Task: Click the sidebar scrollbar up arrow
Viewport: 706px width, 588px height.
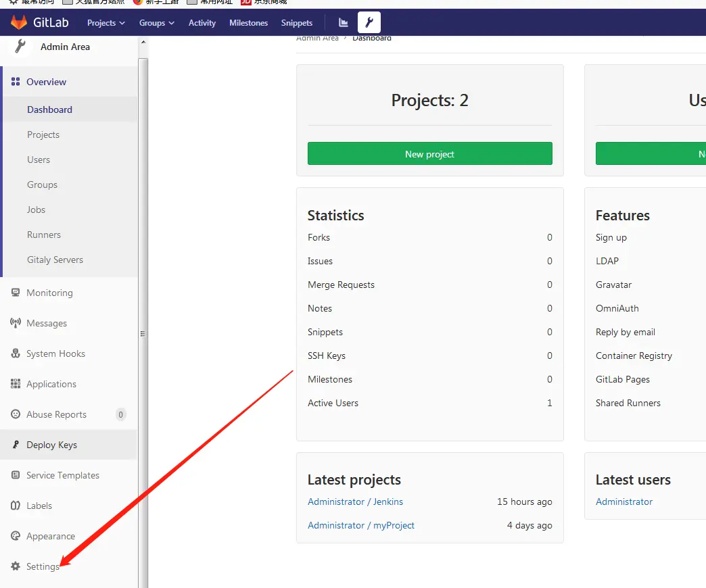Action: pos(143,42)
